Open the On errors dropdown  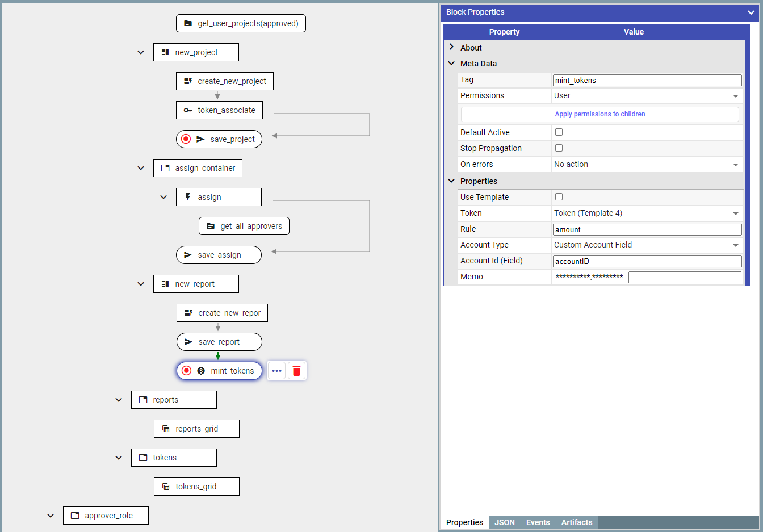click(647, 164)
